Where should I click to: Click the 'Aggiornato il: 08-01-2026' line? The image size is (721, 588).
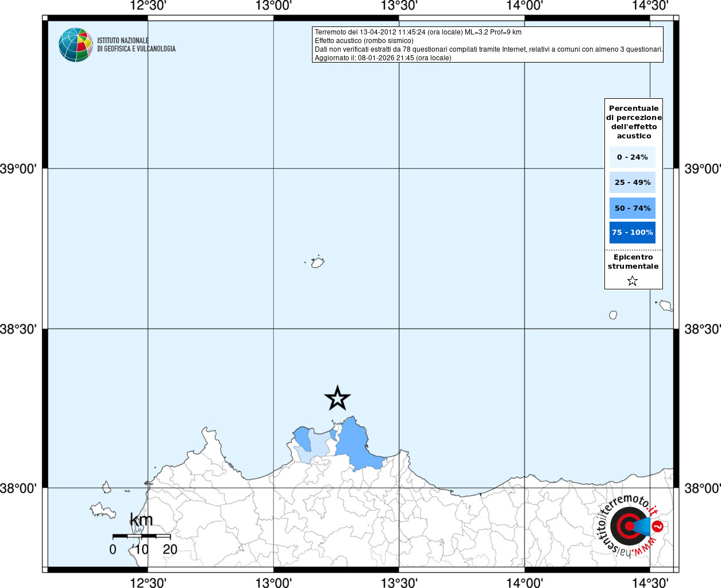pyautogui.click(x=383, y=58)
